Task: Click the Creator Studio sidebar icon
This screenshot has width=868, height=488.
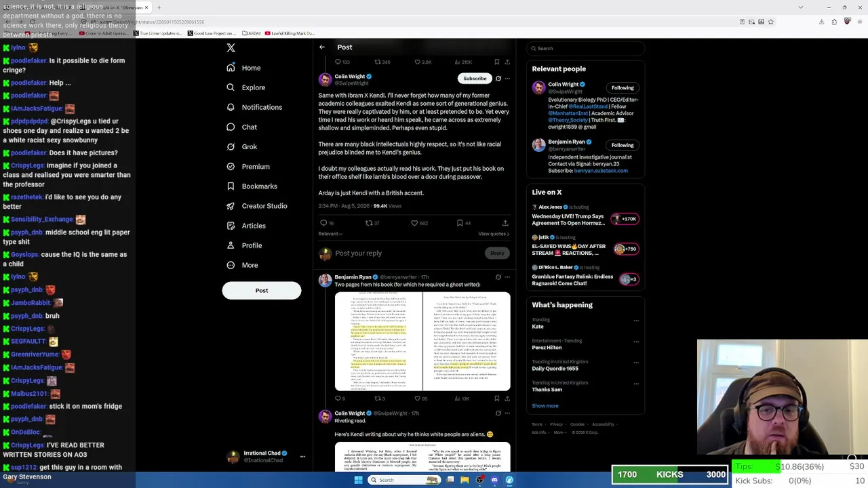Action: click(231, 206)
